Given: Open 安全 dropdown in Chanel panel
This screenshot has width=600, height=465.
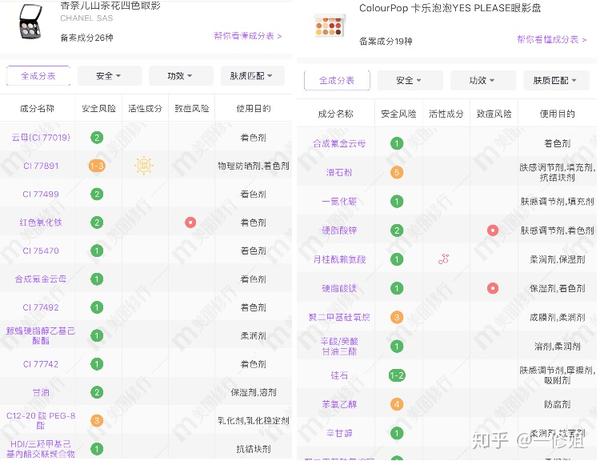Looking at the screenshot, I should pyautogui.click(x=109, y=76).
